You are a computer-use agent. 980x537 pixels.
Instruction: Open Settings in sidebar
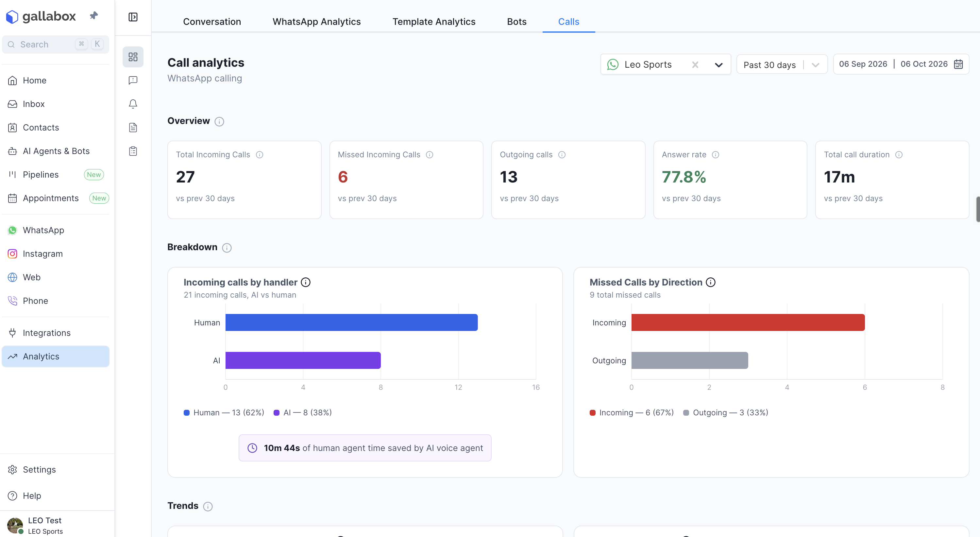[x=56, y=470]
